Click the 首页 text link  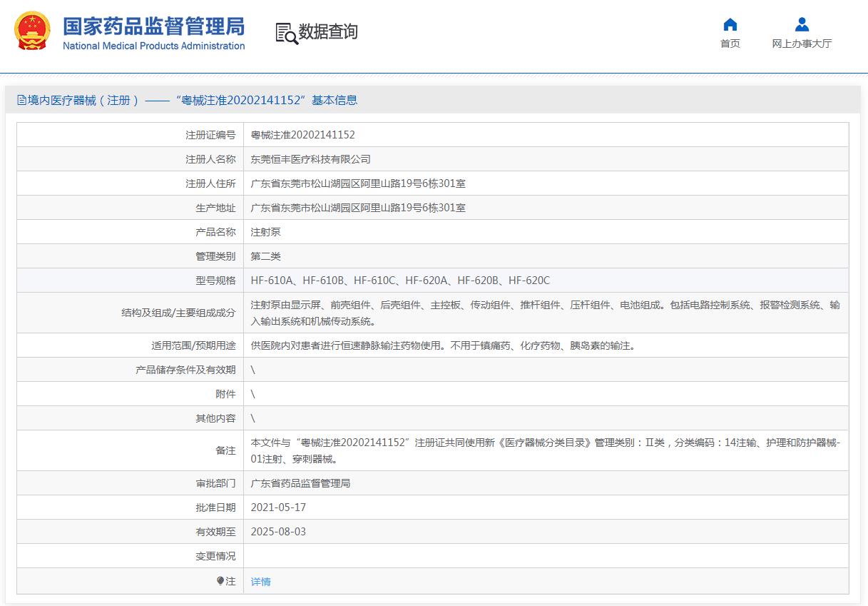730,44
